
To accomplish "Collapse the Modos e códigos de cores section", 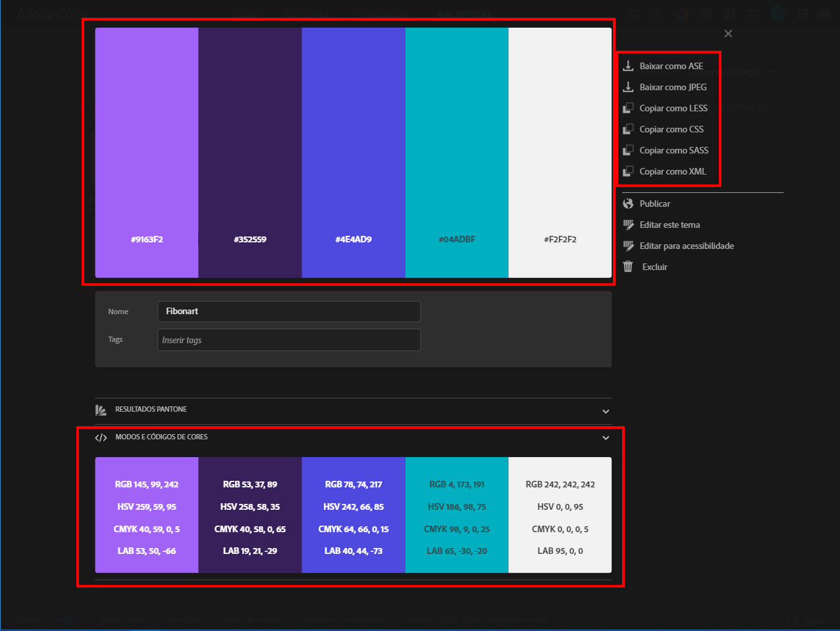I will (606, 438).
